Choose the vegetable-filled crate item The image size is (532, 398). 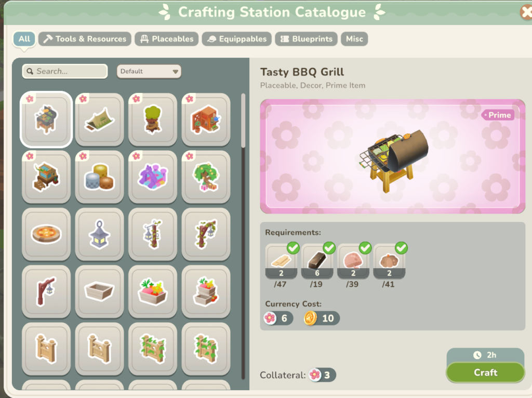pos(153,291)
